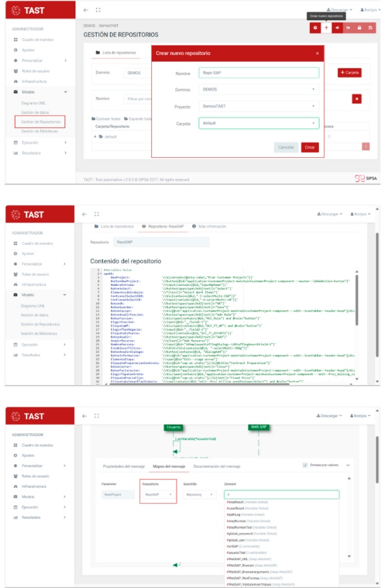
Task: Open the Carpeta dropdown showing default
Action: point(259,123)
